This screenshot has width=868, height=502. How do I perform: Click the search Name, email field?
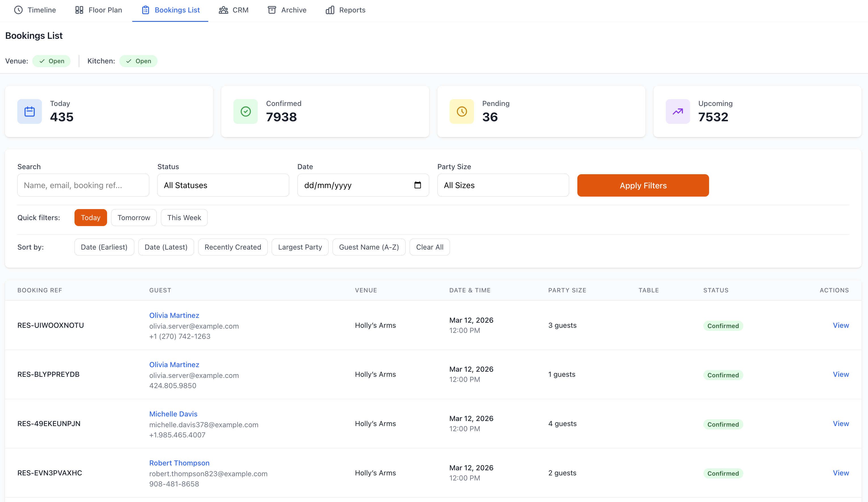point(83,185)
